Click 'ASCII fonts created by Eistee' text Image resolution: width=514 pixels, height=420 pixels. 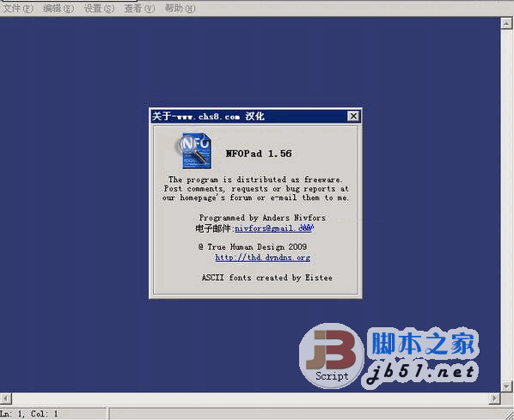click(266, 277)
